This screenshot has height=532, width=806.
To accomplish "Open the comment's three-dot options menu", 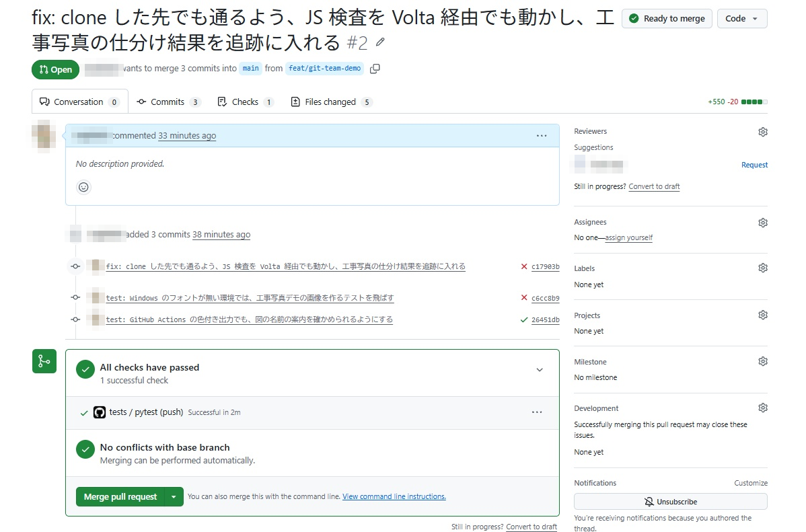I will pos(542,136).
